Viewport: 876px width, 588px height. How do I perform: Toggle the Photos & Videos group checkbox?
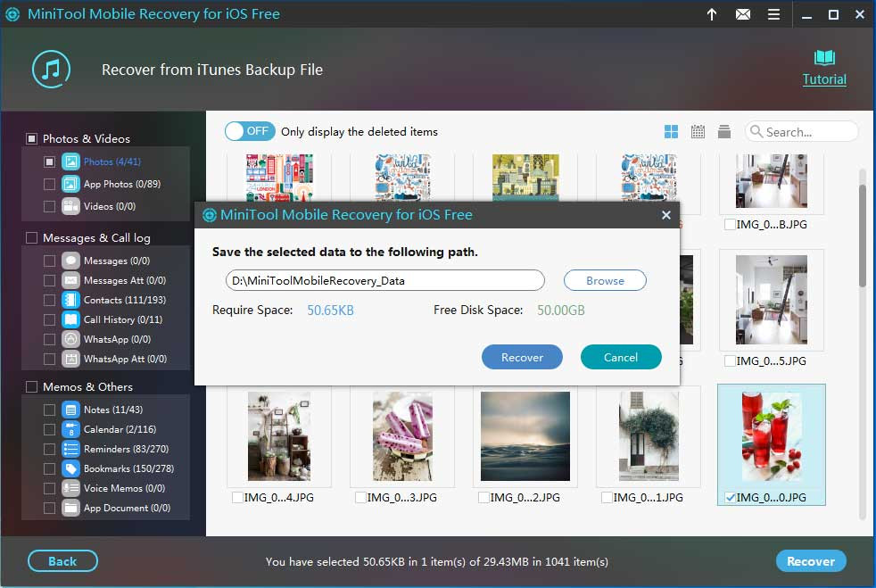point(32,138)
